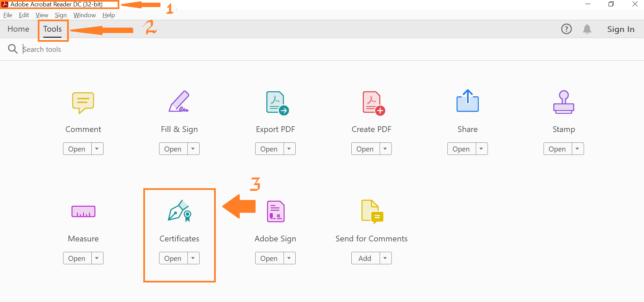Click the Sign In link
The height and width of the screenshot is (302, 644).
click(620, 29)
